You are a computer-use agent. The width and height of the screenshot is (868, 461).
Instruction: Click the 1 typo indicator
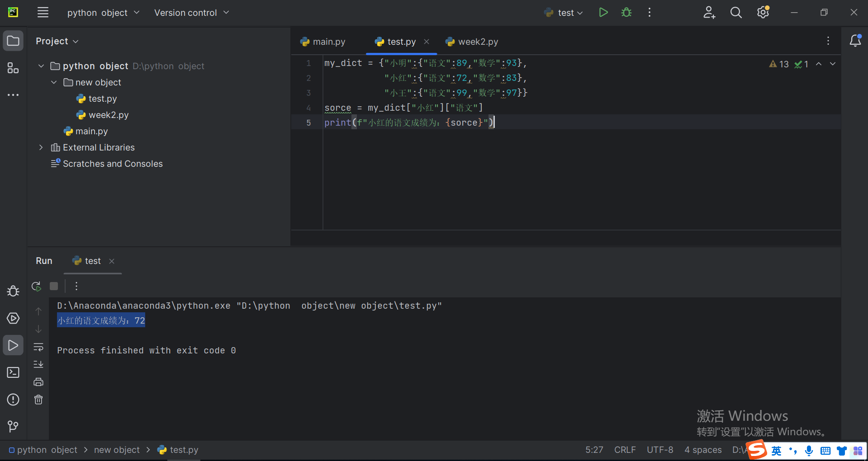pos(802,64)
